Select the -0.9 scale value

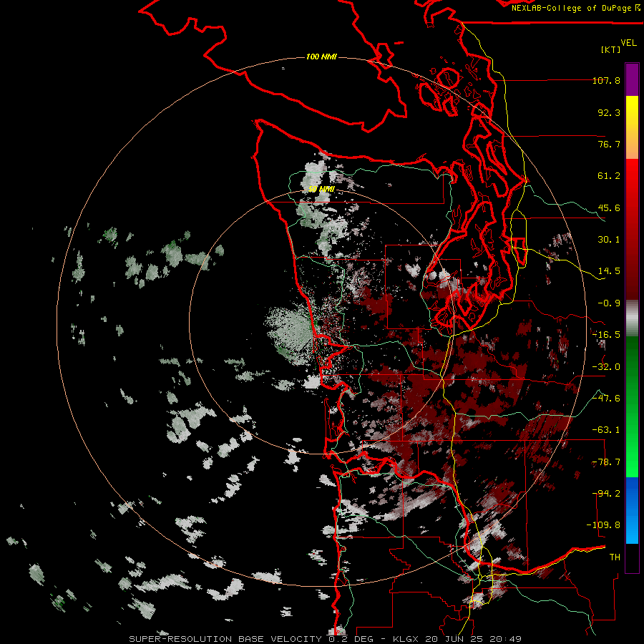[x=609, y=303]
